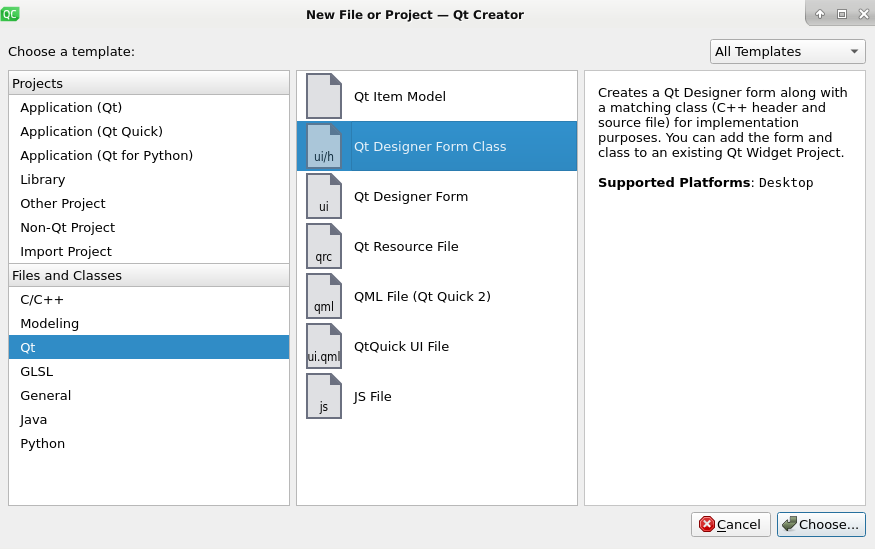This screenshot has width=875, height=549.
Task: Click the Cancel button
Action: click(x=730, y=524)
